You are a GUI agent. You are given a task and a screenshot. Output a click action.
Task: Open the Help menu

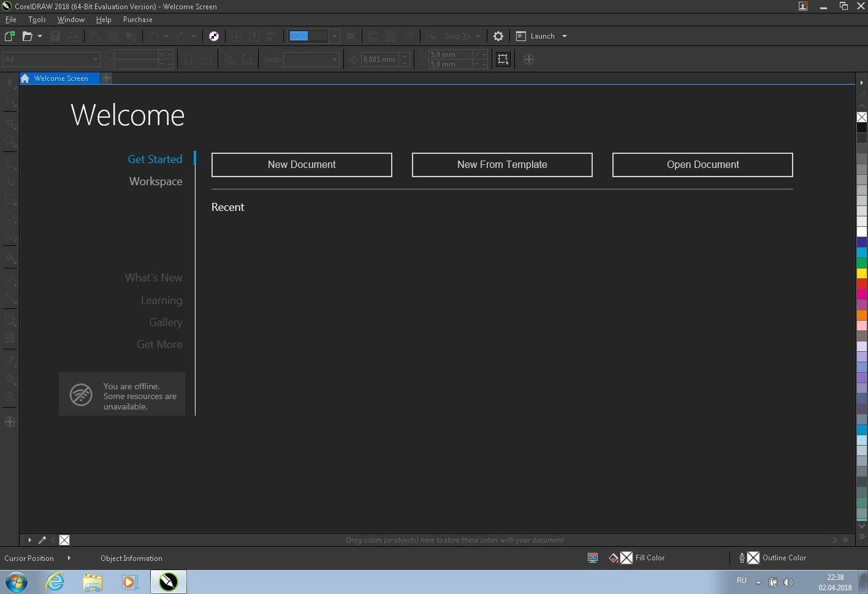(104, 20)
